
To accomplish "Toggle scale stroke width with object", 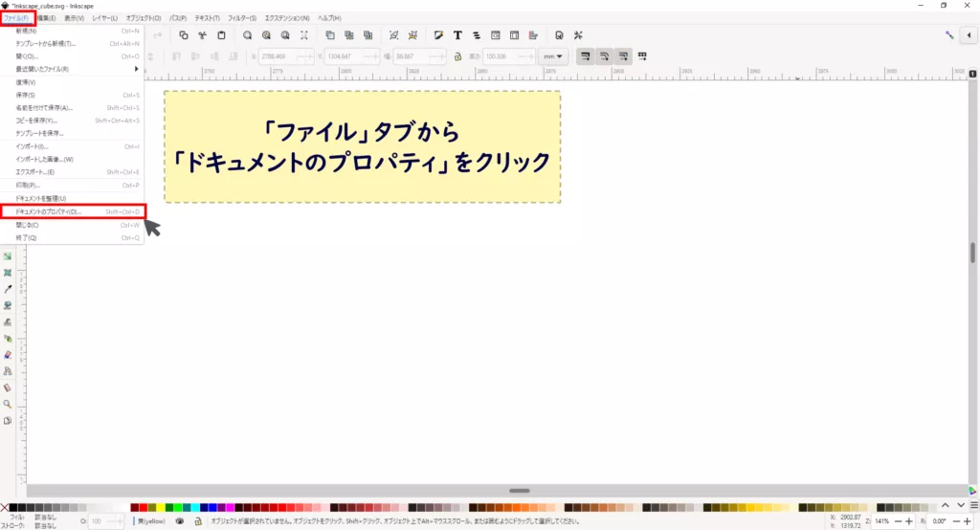I will (585, 56).
